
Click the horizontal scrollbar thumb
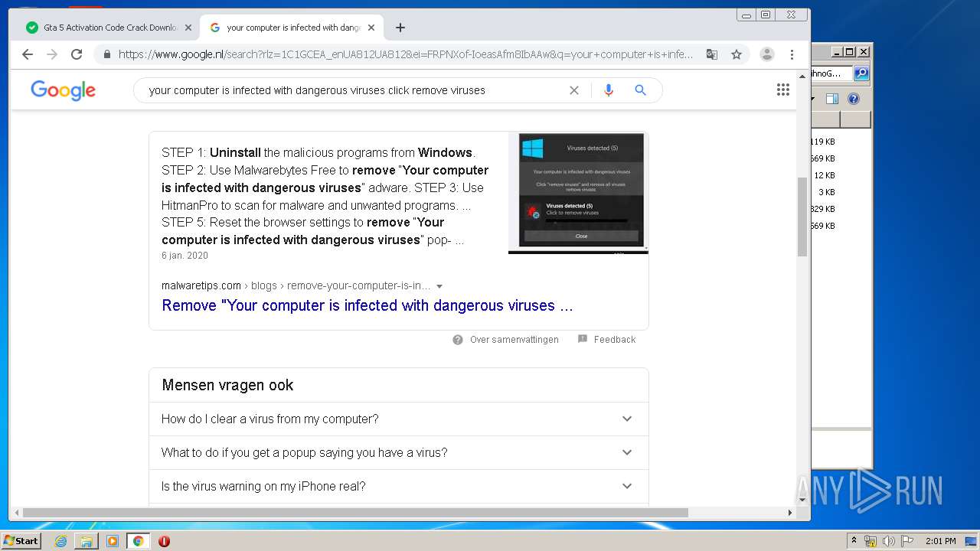[x=355, y=513]
